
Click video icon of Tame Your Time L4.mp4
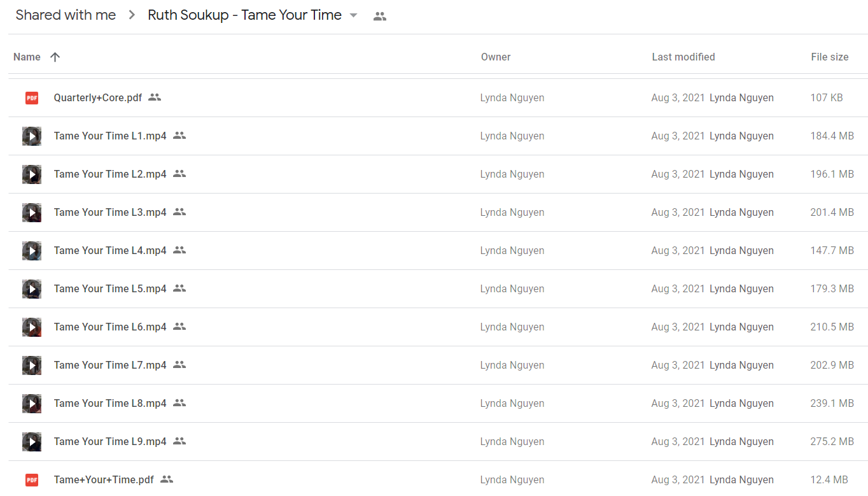click(x=32, y=251)
